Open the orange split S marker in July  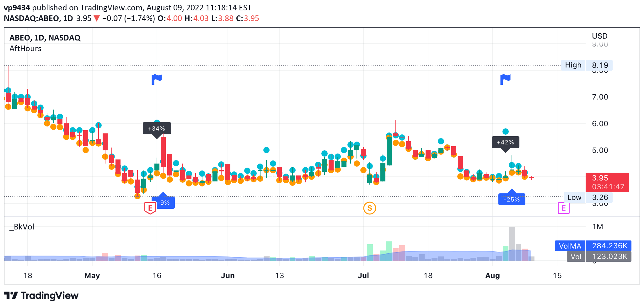tap(370, 208)
